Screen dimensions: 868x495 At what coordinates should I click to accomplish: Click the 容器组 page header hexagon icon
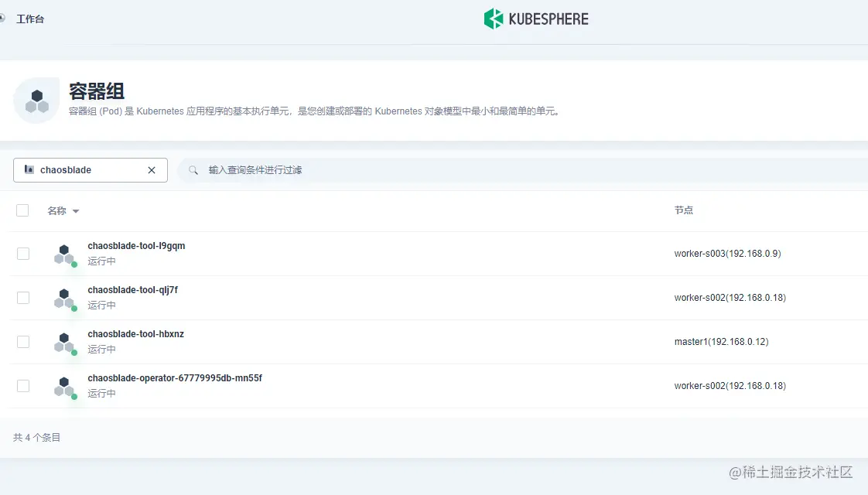pos(36,99)
